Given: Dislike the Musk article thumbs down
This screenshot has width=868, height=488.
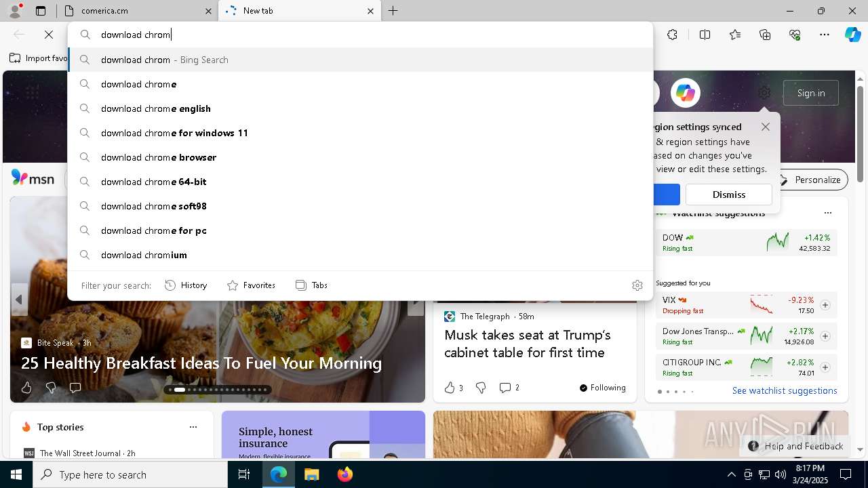Looking at the screenshot, I should pos(481,388).
